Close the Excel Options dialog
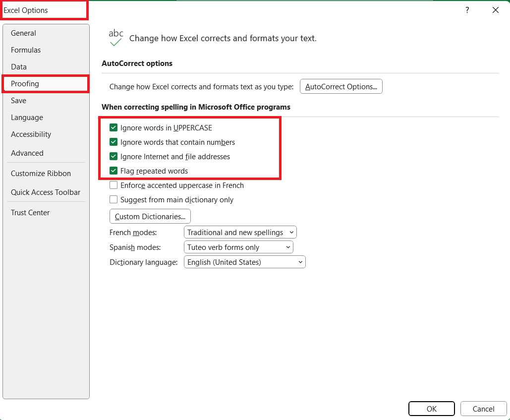This screenshot has height=420, width=510. [495, 10]
